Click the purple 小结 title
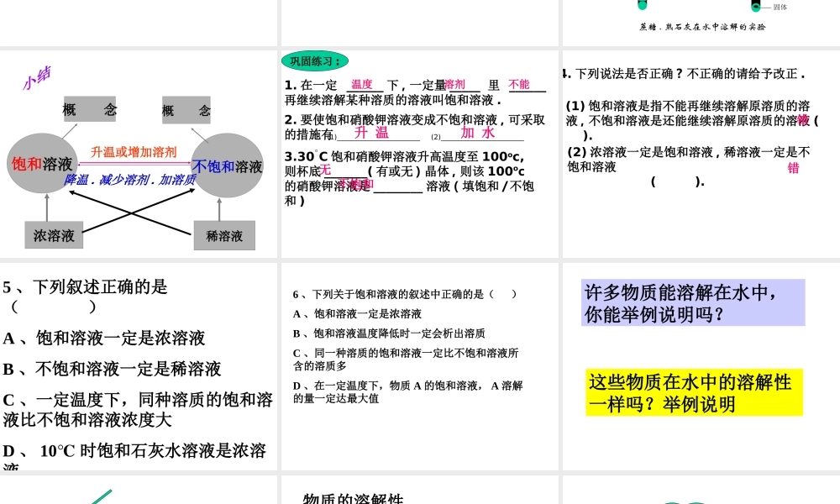Screen dimensions: 840x504 36,77
